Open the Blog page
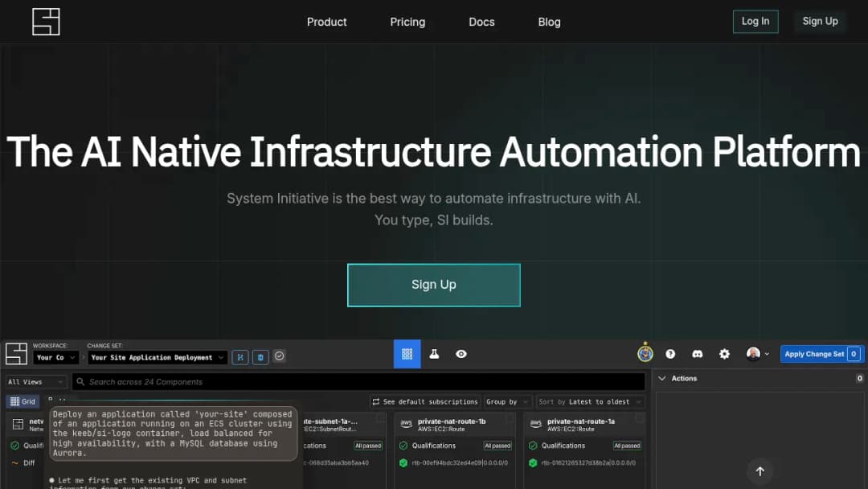 [x=549, y=23]
